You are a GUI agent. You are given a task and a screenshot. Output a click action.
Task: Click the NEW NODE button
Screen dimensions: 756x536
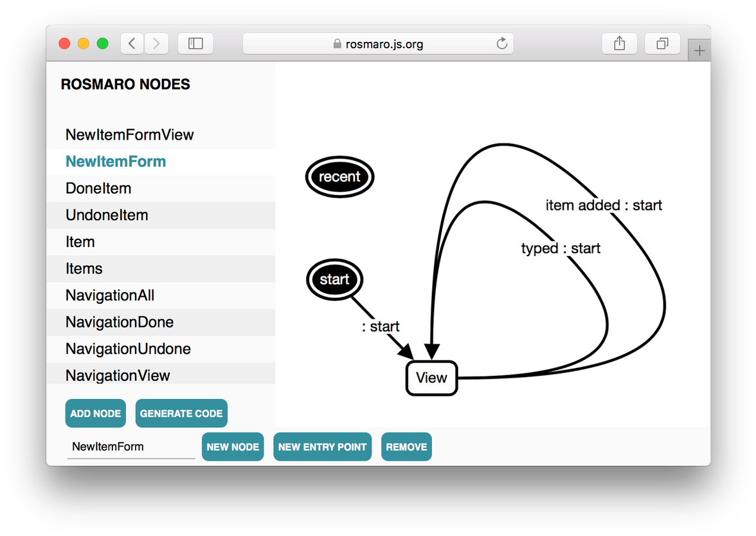(x=233, y=447)
